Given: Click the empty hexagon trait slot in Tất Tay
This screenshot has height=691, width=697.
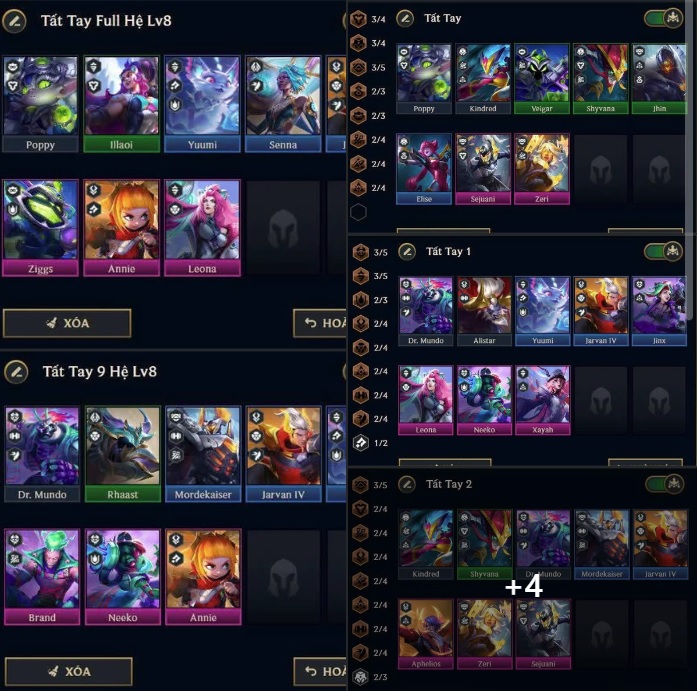Looking at the screenshot, I should 358,212.
